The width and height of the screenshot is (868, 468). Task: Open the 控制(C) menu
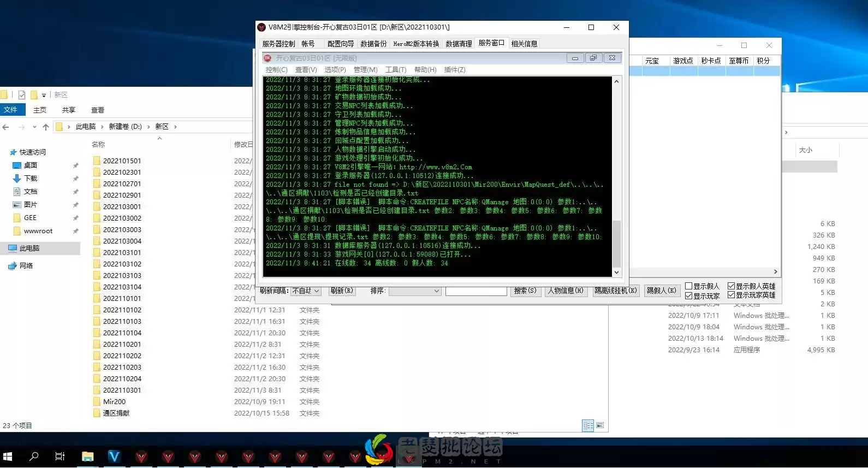(276, 70)
